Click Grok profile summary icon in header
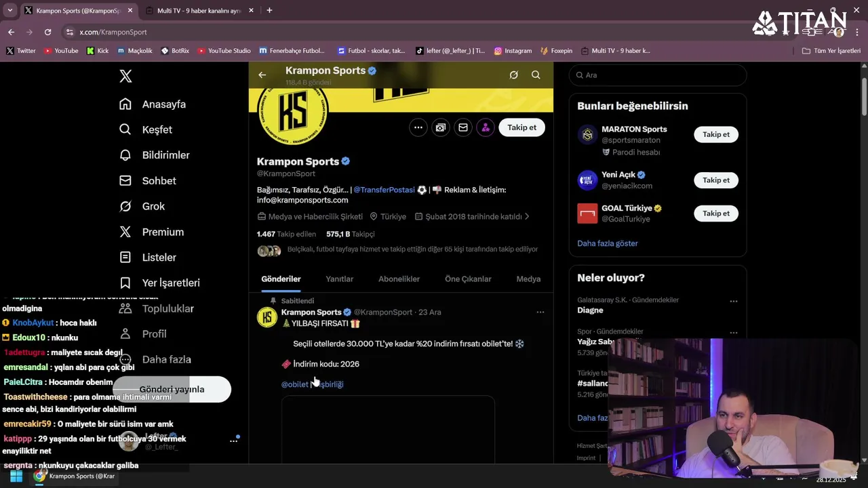 (x=514, y=75)
